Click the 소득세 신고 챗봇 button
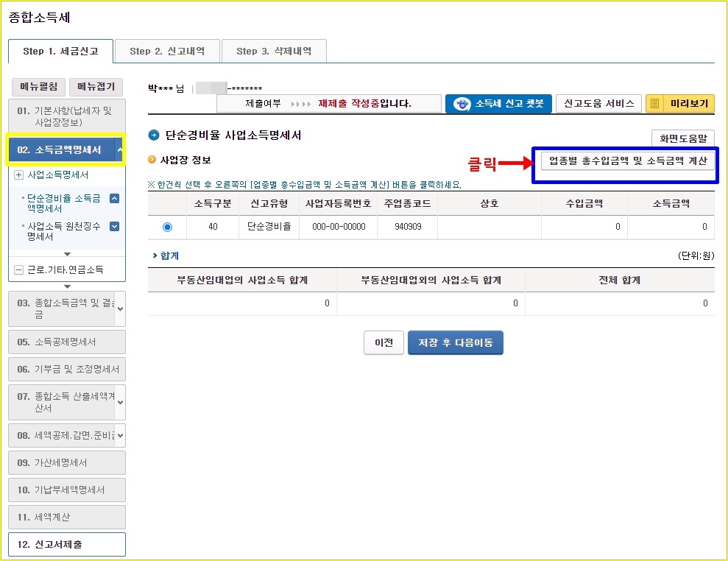 [498, 104]
